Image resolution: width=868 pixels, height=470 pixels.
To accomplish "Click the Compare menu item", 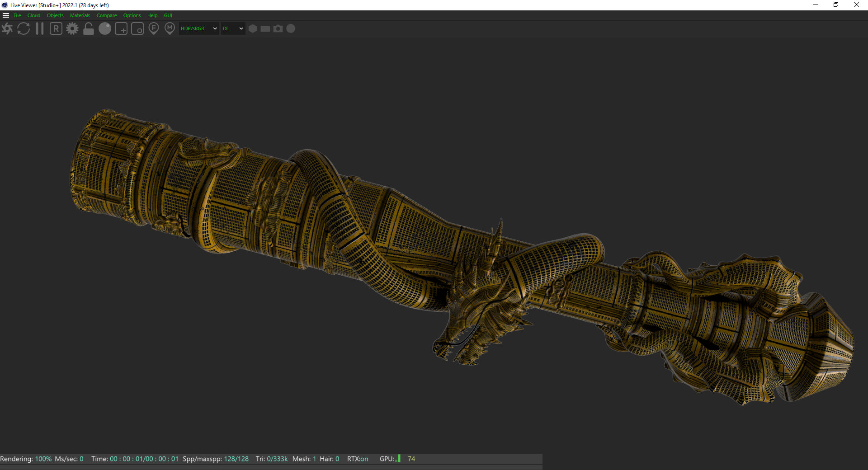I will (106, 15).
